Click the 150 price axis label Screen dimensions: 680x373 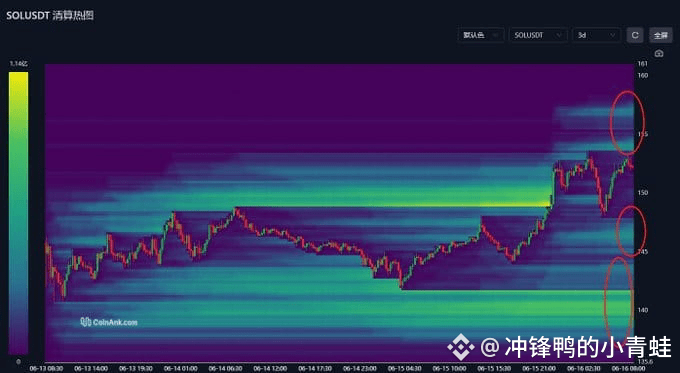pos(643,193)
